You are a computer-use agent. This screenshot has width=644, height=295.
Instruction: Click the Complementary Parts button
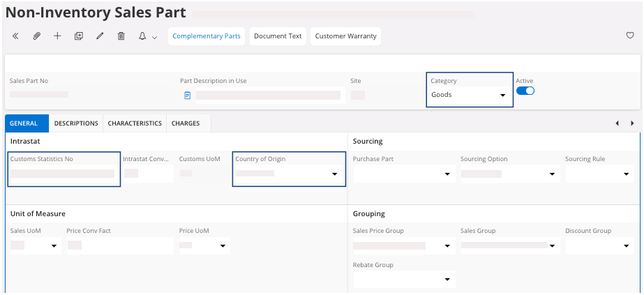click(x=207, y=36)
